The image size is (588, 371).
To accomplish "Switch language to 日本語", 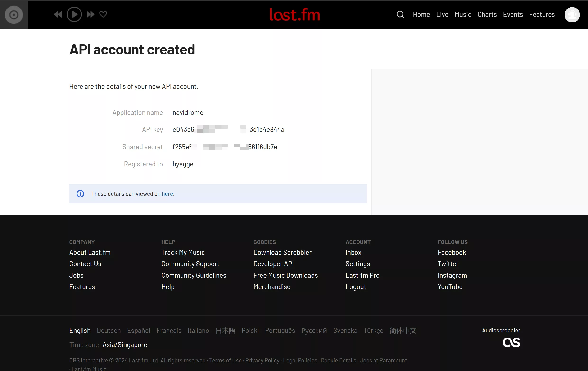I will [225, 331].
